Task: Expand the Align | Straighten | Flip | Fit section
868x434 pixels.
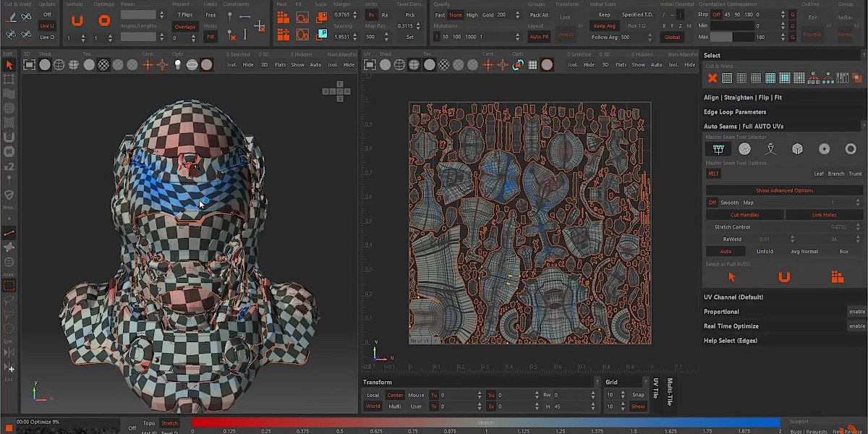Action: [x=743, y=98]
